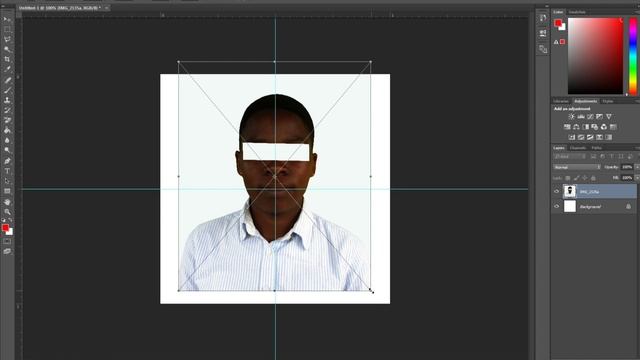The width and height of the screenshot is (640, 360).
Task: Select the Quick Selection tool
Action: coord(7,49)
